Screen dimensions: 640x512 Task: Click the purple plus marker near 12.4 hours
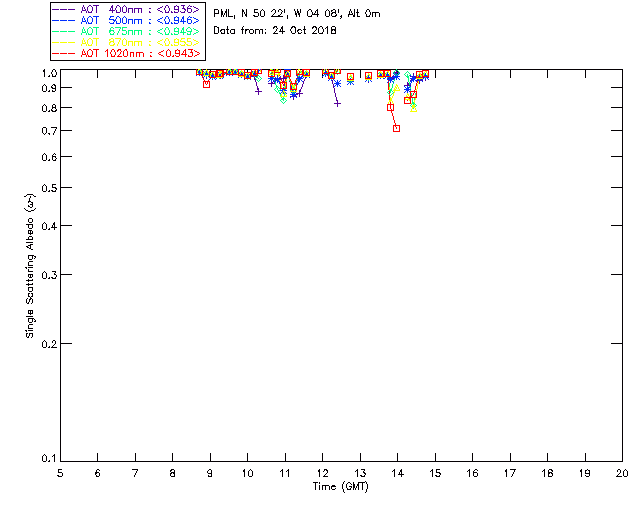[x=337, y=104]
